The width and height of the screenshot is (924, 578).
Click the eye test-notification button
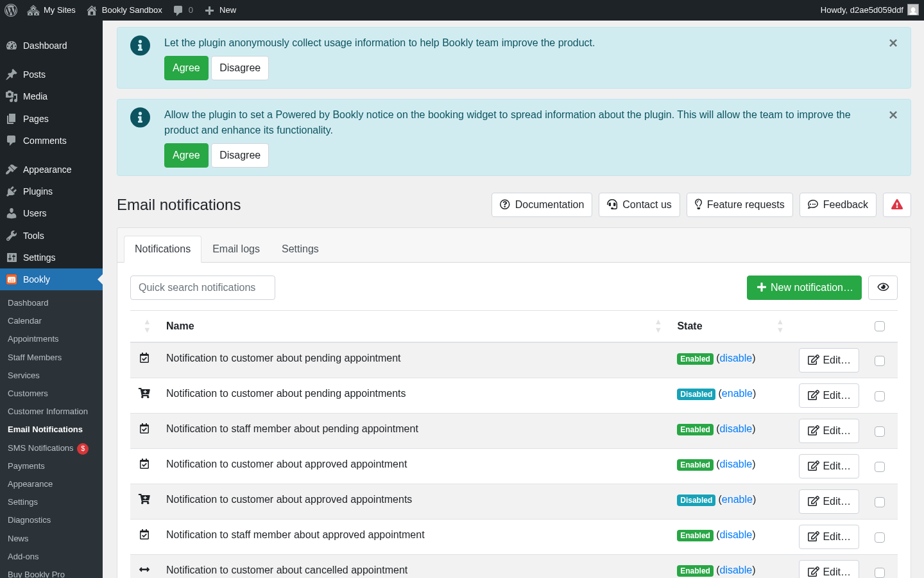click(883, 288)
